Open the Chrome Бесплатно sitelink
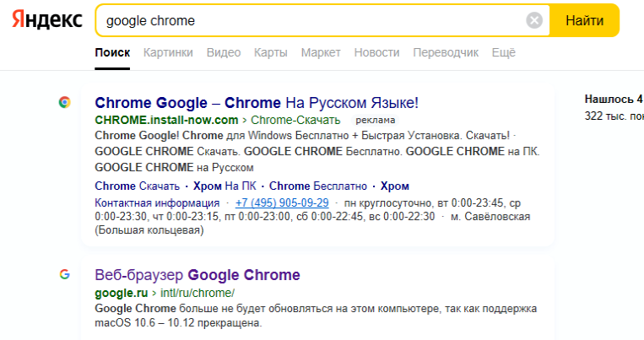Image resolution: width=644 pixels, height=340 pixels. [x=318, y=186]
